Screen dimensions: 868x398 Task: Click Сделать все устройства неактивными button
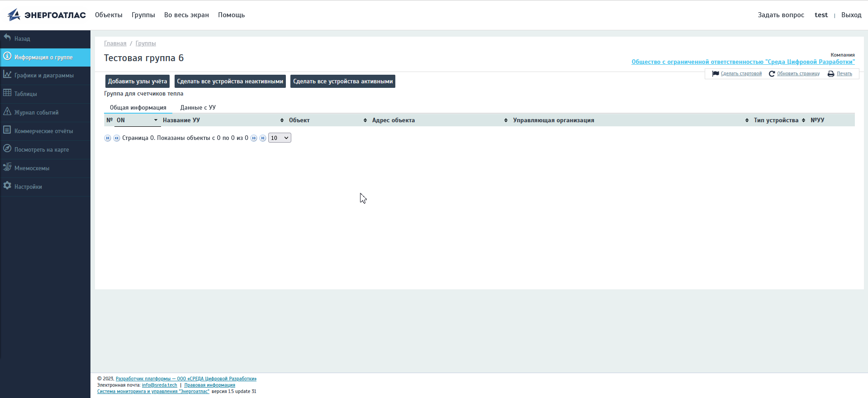point(230,82)
